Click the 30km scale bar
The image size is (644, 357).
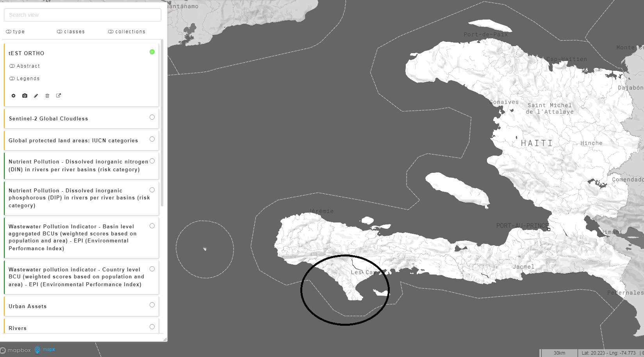(x=558, y=353)
